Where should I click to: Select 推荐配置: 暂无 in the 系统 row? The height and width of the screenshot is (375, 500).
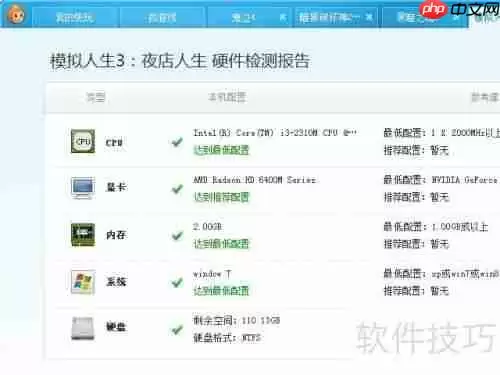(416, 291)
